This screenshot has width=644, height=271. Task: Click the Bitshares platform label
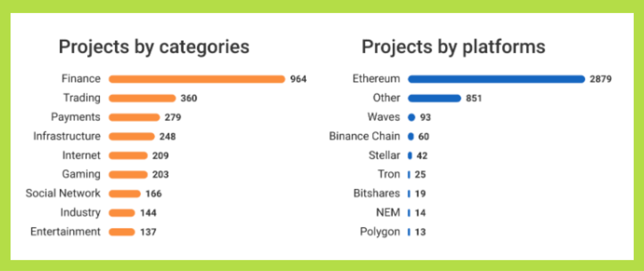point(376,194)
